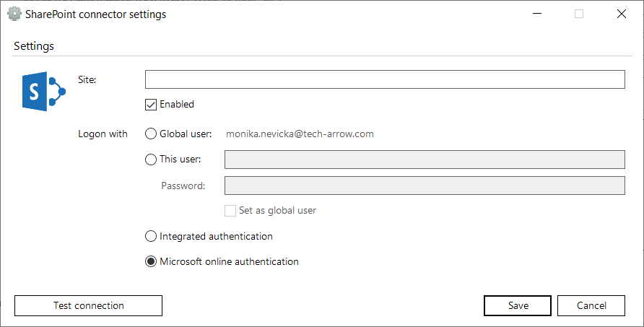This screenshot has width=644, height=327.
Task: Minimize the settings window
Action: coord(536,14)
